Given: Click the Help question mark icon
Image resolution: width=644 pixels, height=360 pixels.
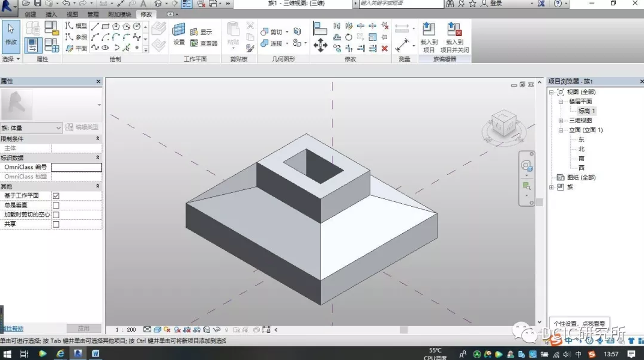Looking at the screenshot, I should (558, 4).
